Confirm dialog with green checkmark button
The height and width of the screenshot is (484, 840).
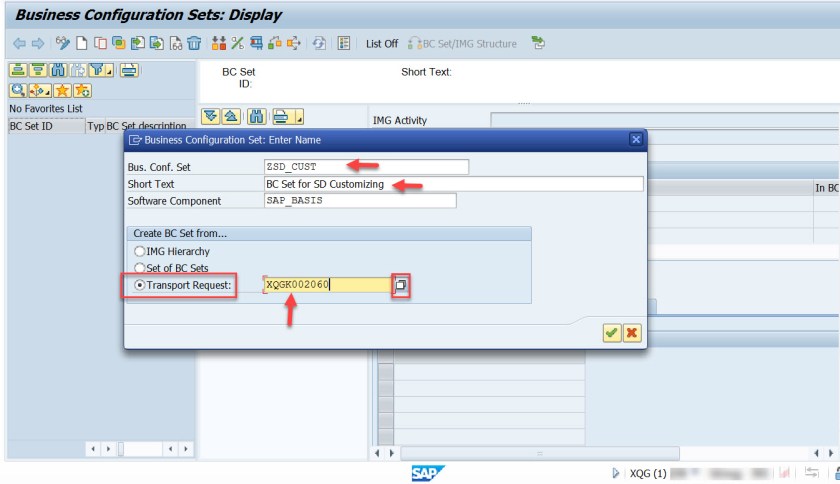(611, 333)
